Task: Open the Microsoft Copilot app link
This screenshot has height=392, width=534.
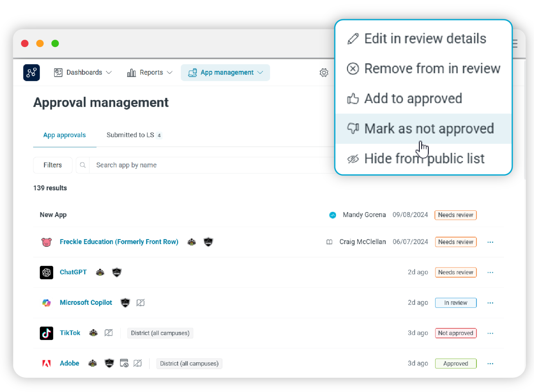Action: click(x=86, y=303)
